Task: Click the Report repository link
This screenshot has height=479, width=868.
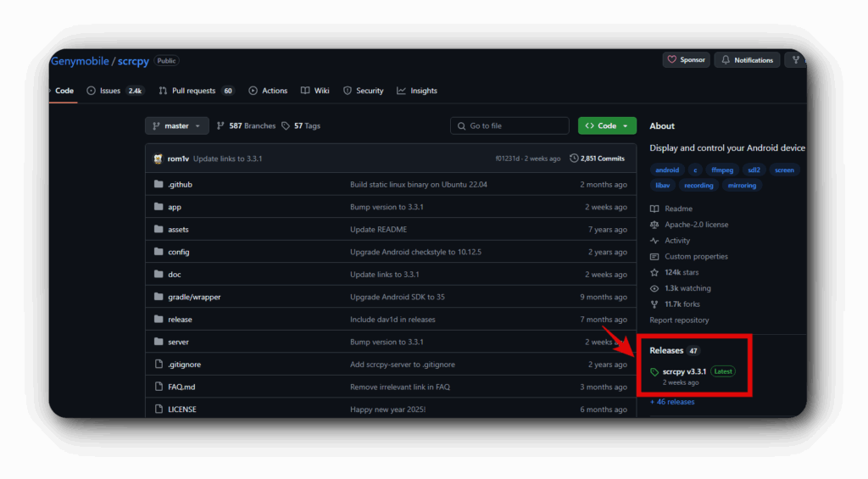Action: [679, 320]
